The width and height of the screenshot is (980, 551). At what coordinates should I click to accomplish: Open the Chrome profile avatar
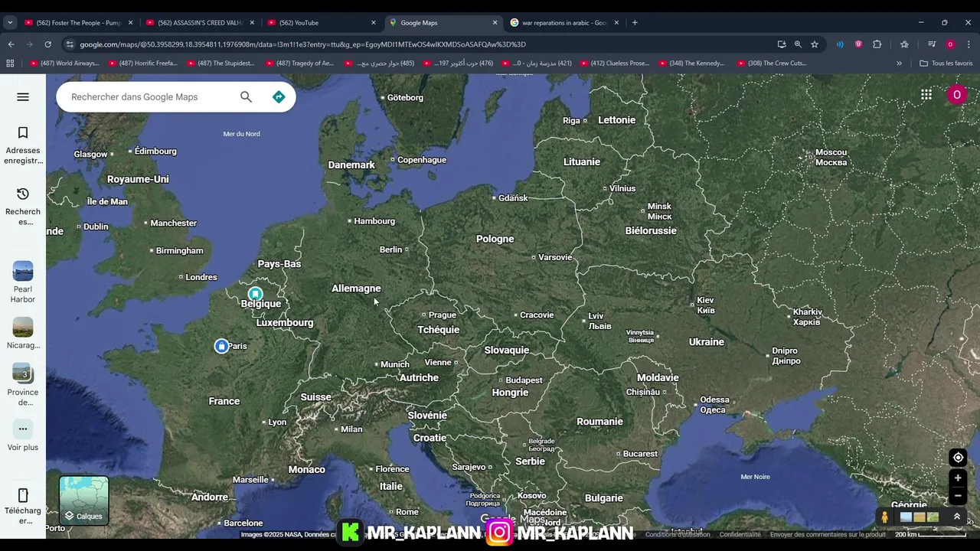click(950, 44)
